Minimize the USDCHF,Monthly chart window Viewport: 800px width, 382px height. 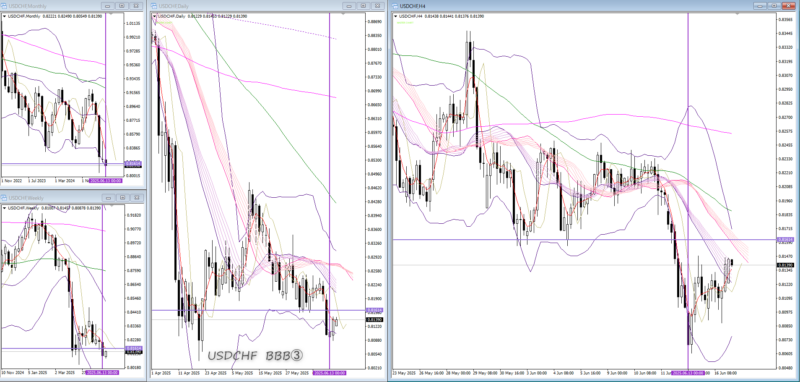click(108, 6)
